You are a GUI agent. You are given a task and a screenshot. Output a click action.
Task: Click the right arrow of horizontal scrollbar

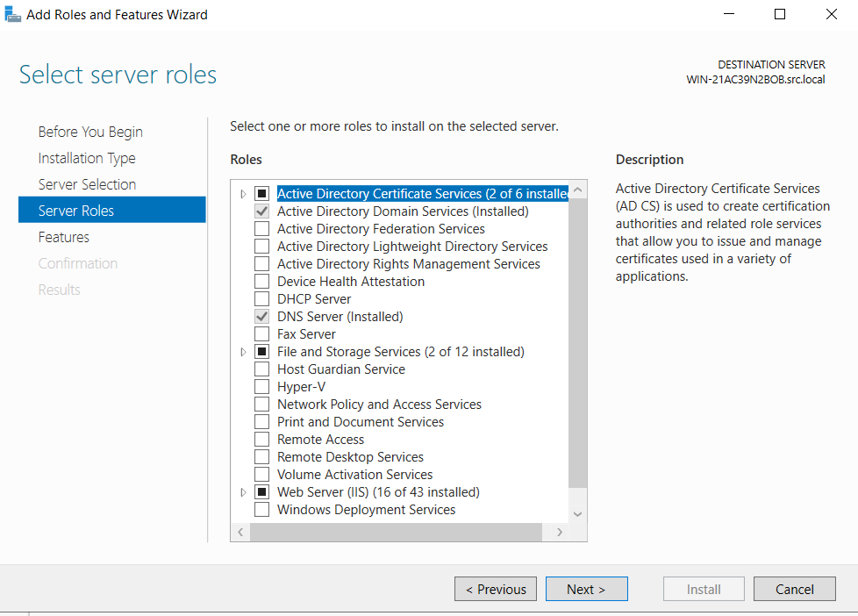[x=559, y=533]
